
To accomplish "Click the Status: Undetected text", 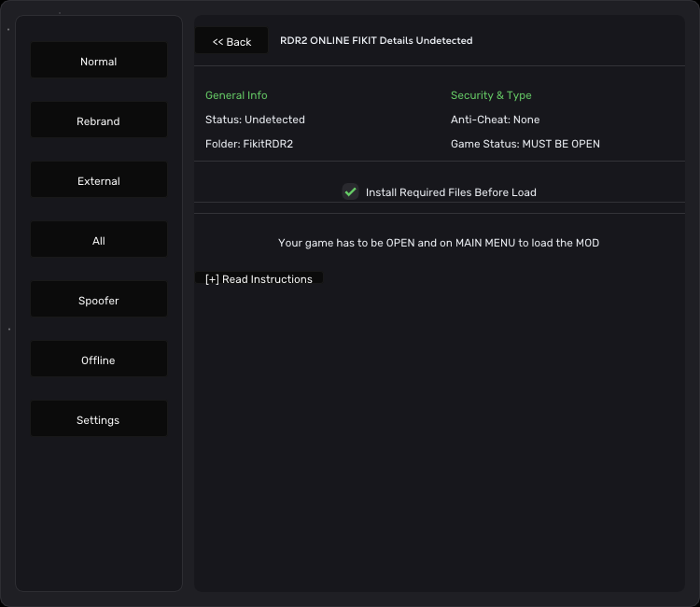I will pyautogui.click(x=255, y=120).
